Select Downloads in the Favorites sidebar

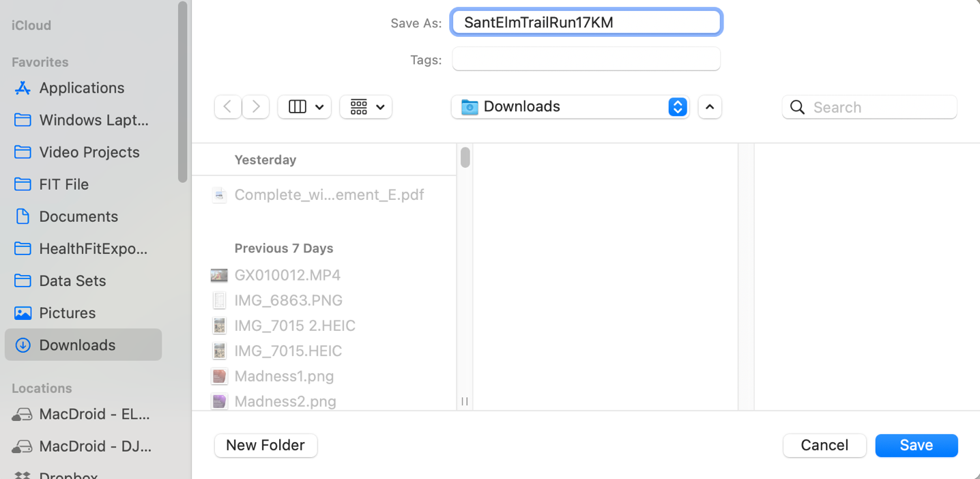(x=77, y=345)
